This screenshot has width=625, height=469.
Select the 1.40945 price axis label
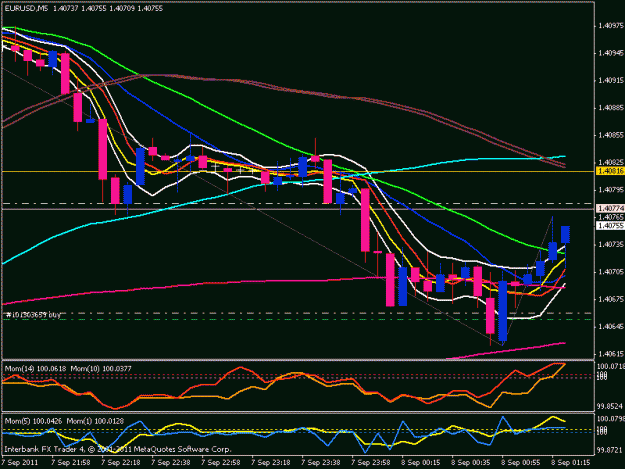[x=611, y=53]
